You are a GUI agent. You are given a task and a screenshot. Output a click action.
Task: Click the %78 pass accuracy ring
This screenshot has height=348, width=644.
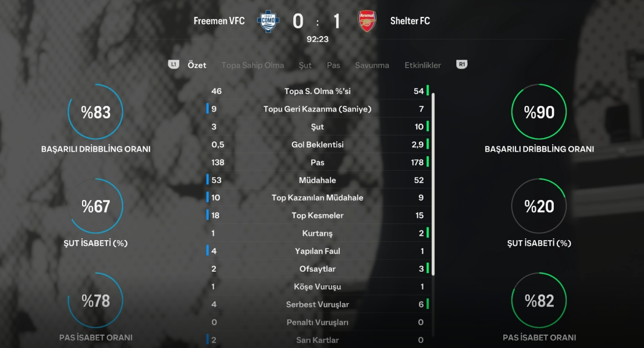(95, 300)
